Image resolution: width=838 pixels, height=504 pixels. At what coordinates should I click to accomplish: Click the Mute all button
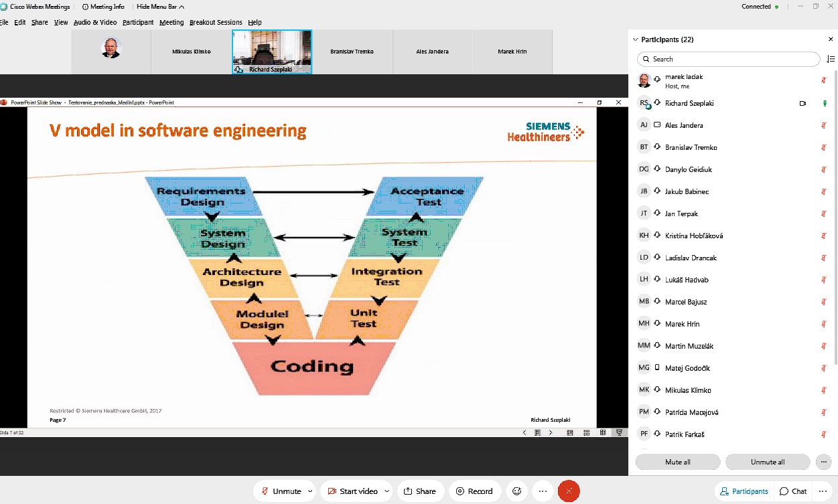point(677,462)
